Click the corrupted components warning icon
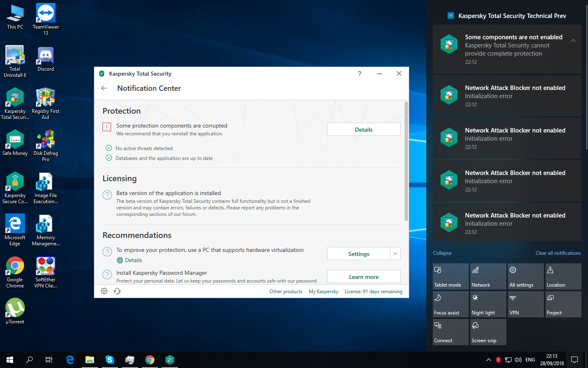This screenshot has height=368, width=588. coord(107,127)
